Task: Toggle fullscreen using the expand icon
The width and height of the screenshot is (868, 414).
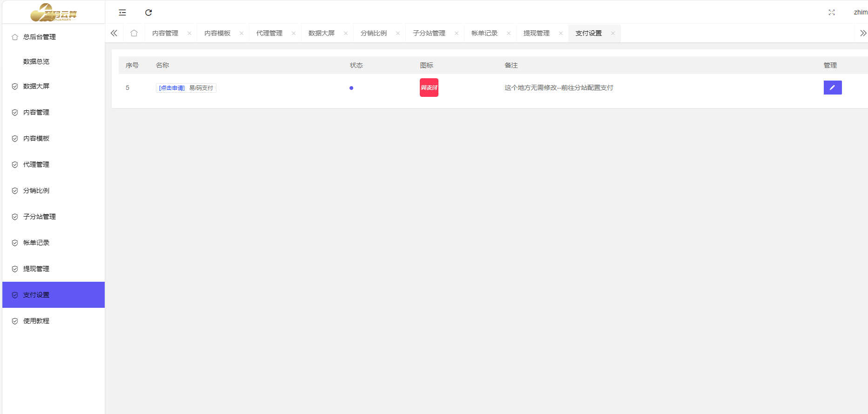Action: coord(832,13)
